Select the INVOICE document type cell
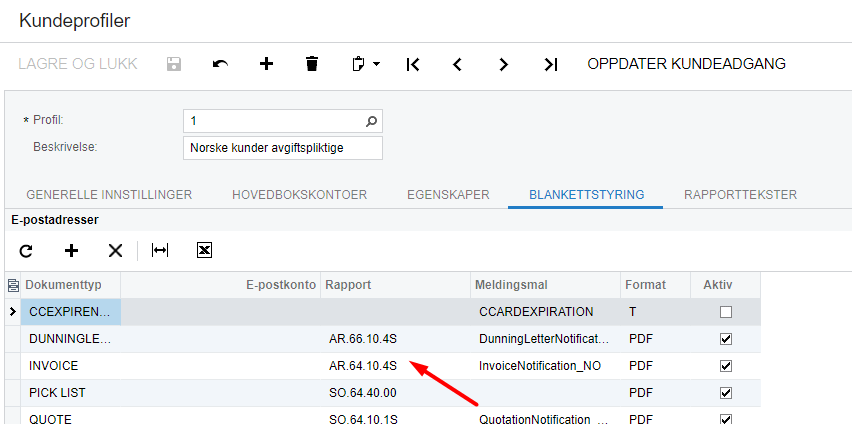The width and height of the screenshot is (852, 424). (x=71, y=366)
